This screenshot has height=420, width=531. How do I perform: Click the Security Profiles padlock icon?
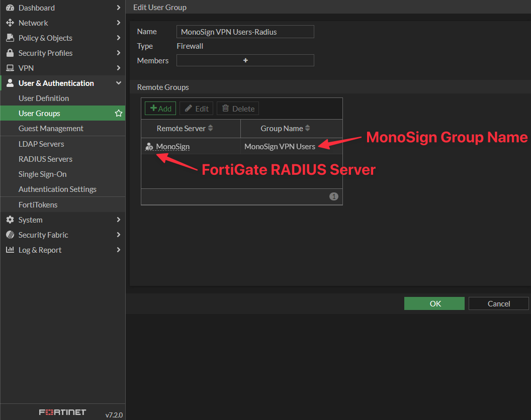pos(10,53)
